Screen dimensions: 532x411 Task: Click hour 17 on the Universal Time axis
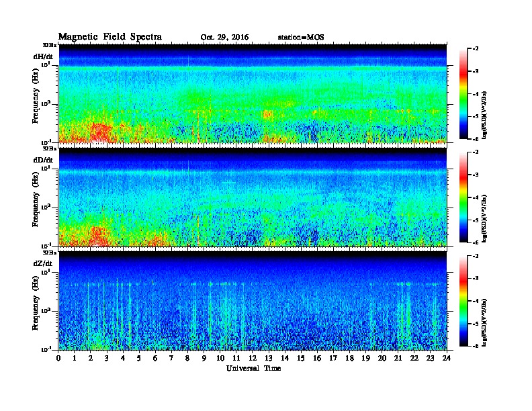pyautogui.click(x=333, y=359)
